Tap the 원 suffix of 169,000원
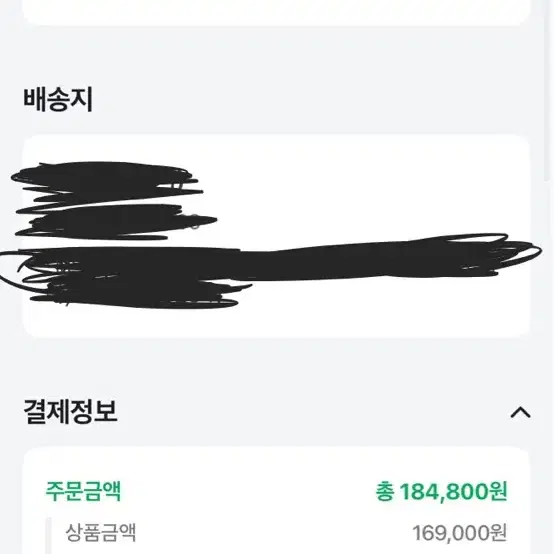Image resolution: width=554 pixels, height=554 pixels. click(x=499, y=533)
